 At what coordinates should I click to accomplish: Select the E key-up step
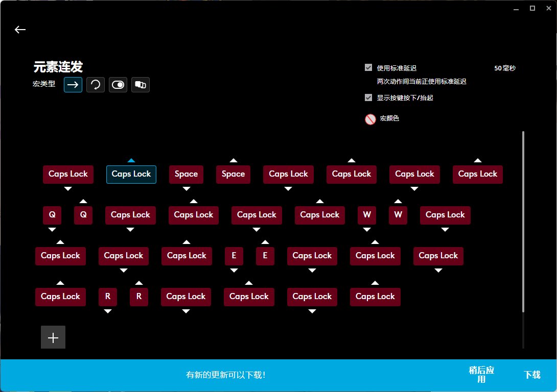click(x=265, y=256)
